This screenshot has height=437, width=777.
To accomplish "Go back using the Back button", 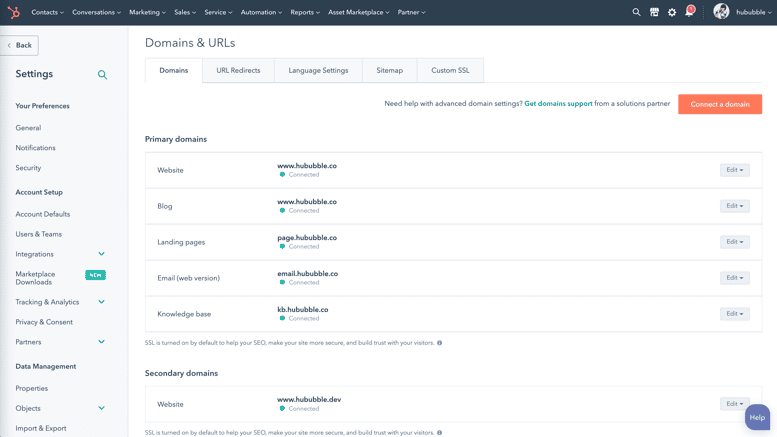I will 19,45.
